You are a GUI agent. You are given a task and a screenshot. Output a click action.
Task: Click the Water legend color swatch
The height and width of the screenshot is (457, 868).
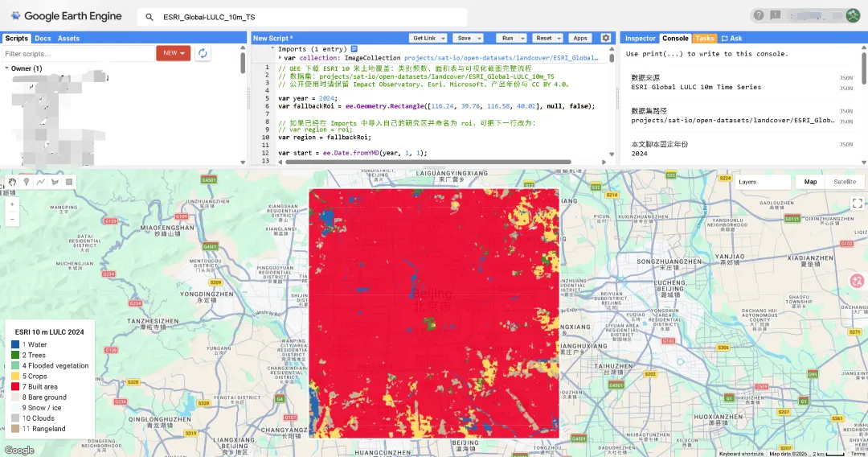click(x=15, y=344)
